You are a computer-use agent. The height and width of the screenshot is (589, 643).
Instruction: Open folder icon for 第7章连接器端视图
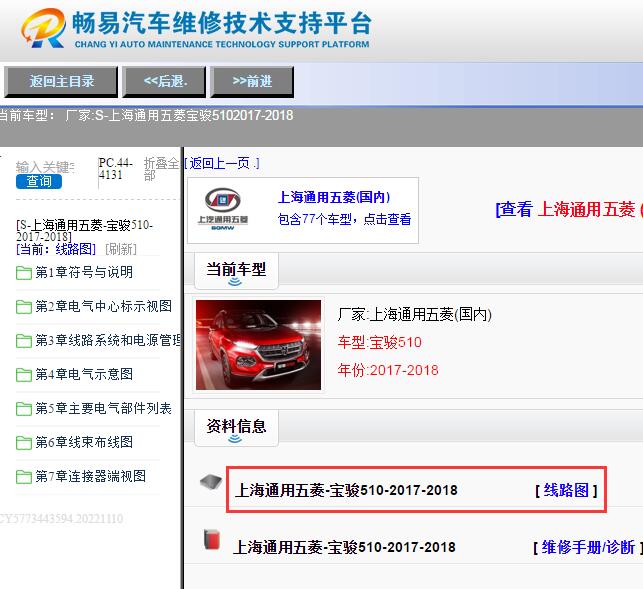tap(24, 477)
